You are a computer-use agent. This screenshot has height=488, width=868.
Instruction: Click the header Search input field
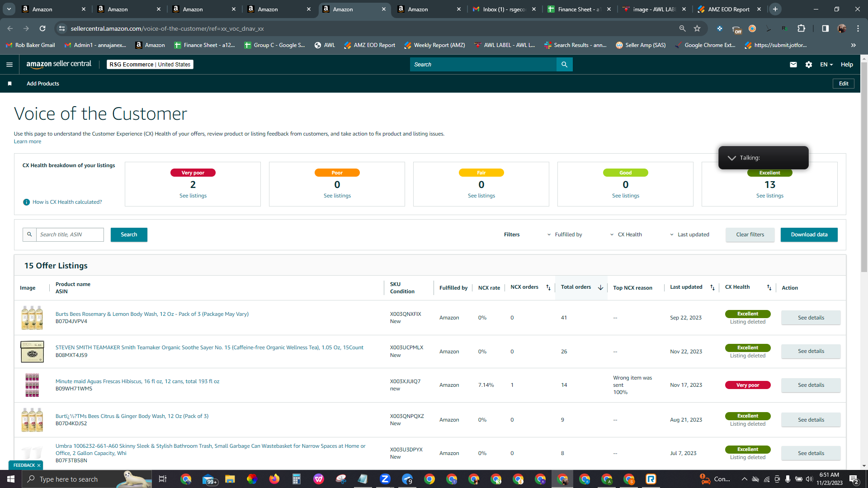[x=483, y=65]
